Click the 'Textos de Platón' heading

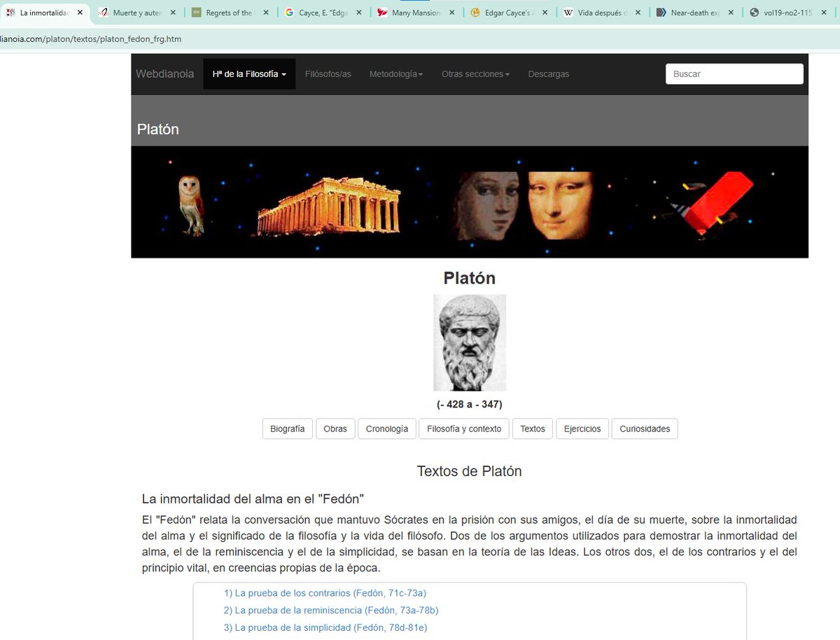470,471
